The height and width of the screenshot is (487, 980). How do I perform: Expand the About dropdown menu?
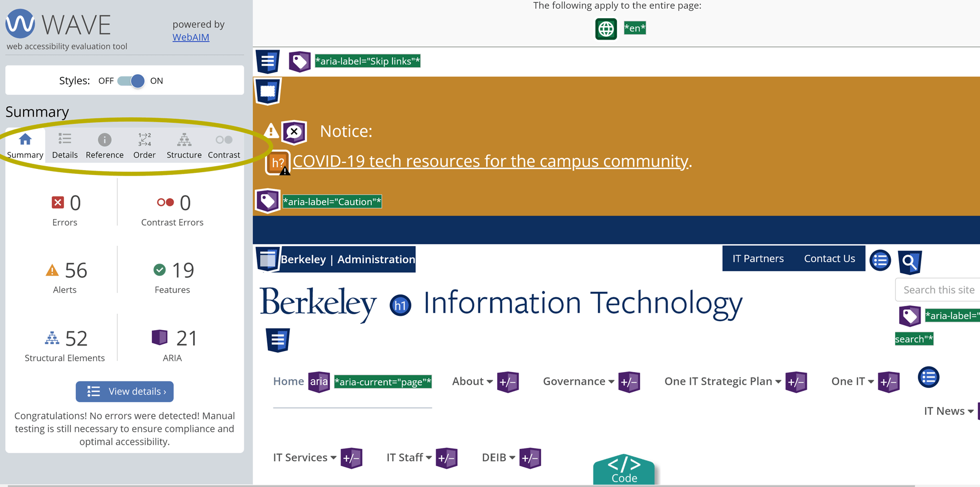pyautogui.click(x=472, y=381)
